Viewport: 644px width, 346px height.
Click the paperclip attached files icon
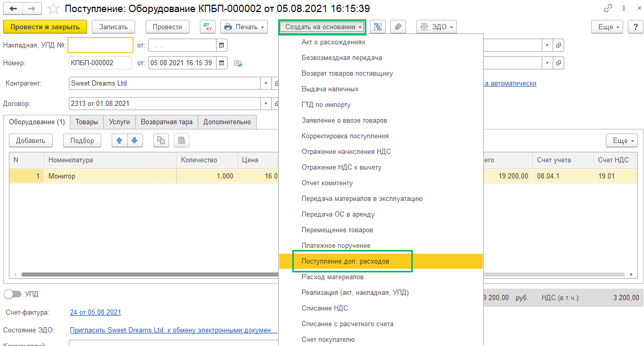(398, 27)
